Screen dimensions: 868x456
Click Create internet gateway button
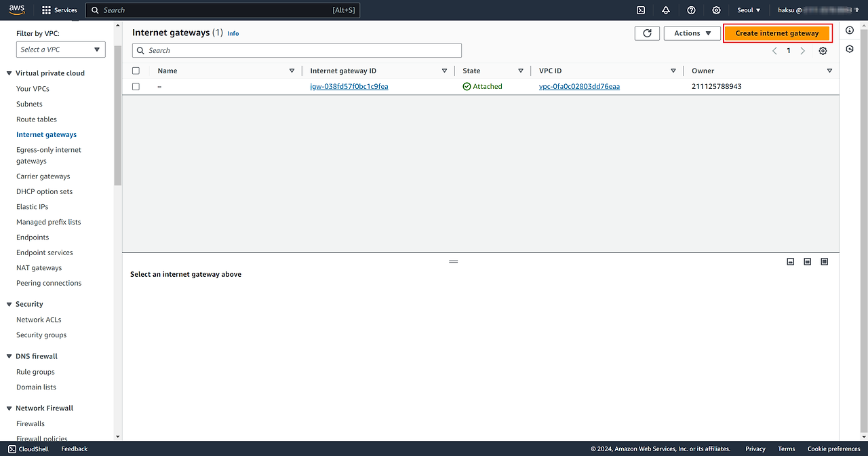coord(777,33)
